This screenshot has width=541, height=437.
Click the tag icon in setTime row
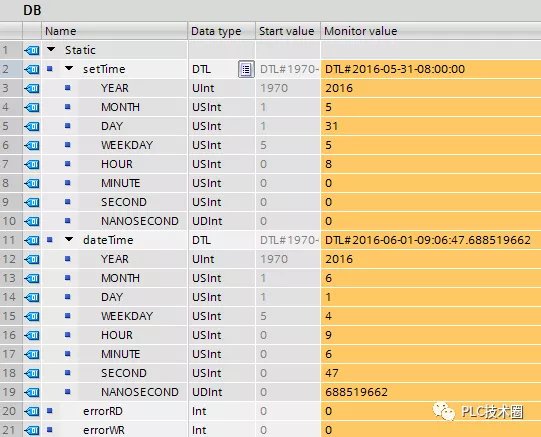coord(32,69)
